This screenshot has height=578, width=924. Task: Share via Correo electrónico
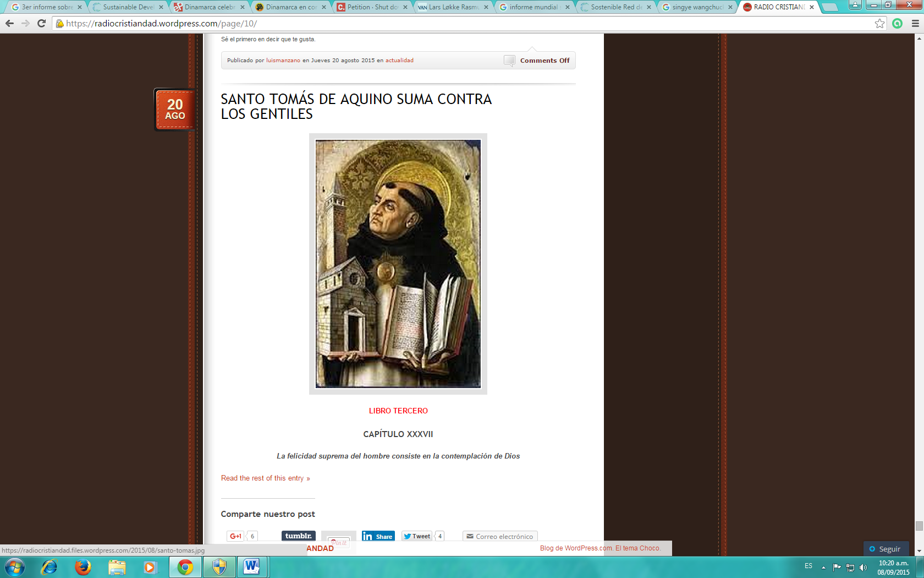click(499, 536)
